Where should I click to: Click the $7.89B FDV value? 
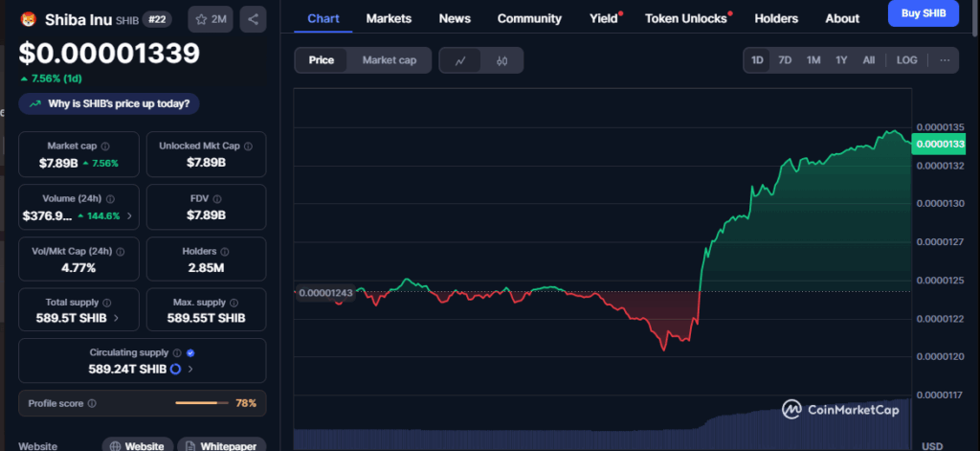tap(207, 215)
